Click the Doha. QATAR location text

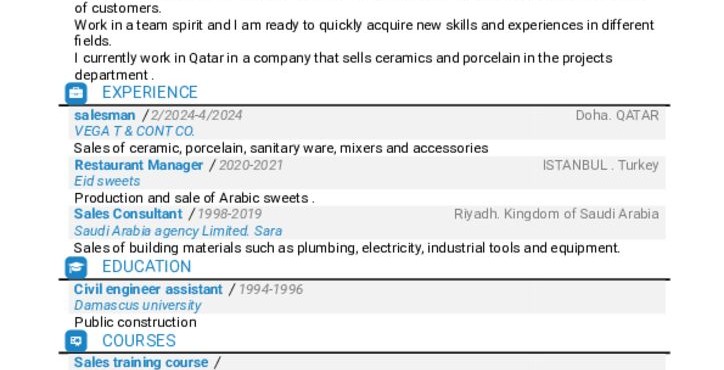tap(617, 115)
